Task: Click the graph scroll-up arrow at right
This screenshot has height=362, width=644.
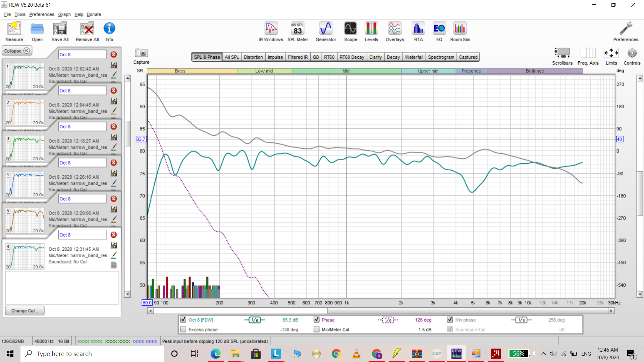Action: click(x=640, y=78)
